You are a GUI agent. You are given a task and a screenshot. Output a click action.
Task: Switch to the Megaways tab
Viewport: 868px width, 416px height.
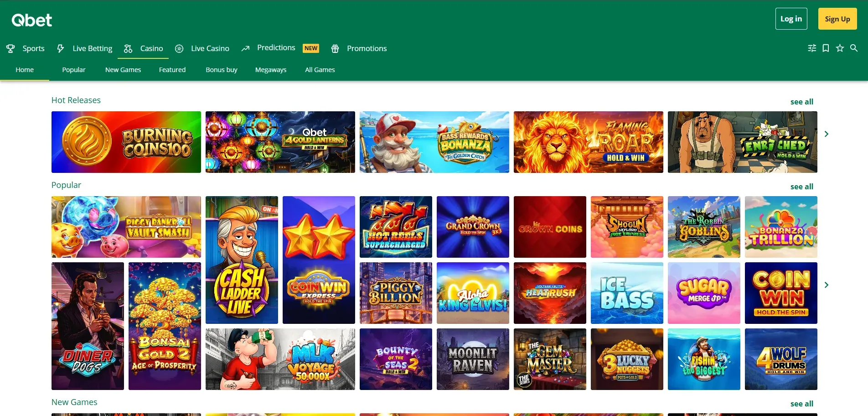271,70
